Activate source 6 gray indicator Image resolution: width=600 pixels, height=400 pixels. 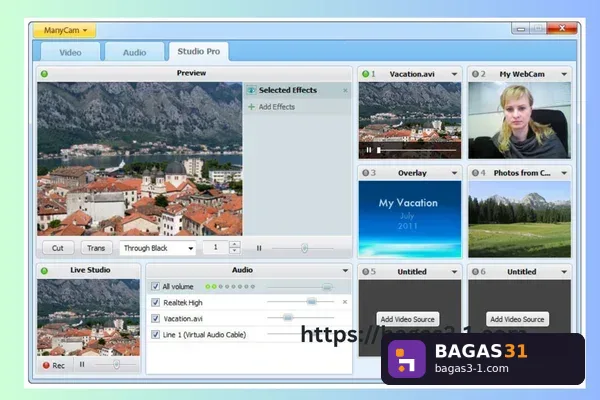(475, 271)
